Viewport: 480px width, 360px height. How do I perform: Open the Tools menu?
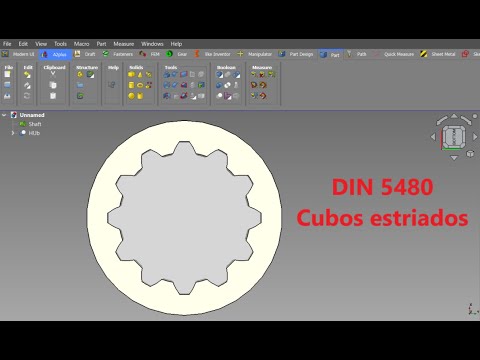coord(60,44)
